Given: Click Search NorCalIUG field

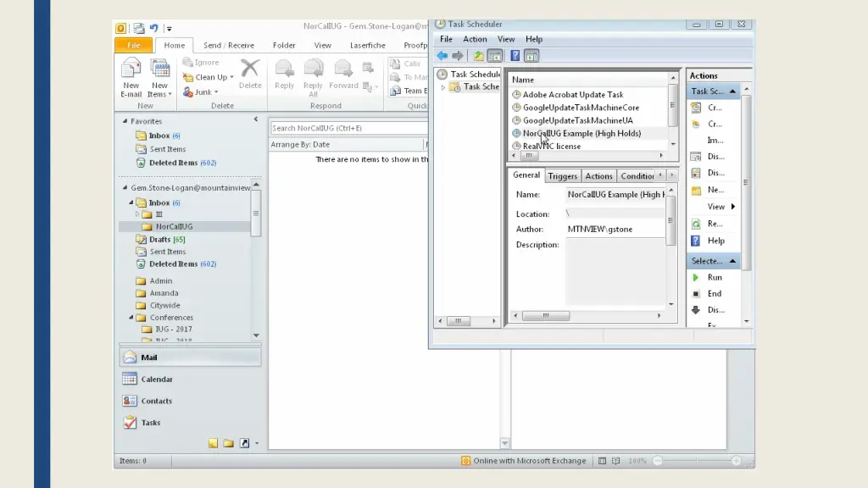Looking at the screenshot, I should (x=348, y=128).
